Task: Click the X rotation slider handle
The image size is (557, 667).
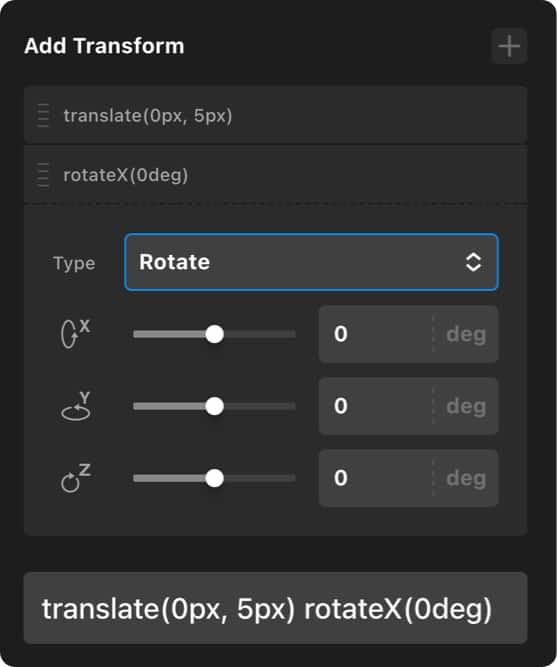Action: point(214,334)
